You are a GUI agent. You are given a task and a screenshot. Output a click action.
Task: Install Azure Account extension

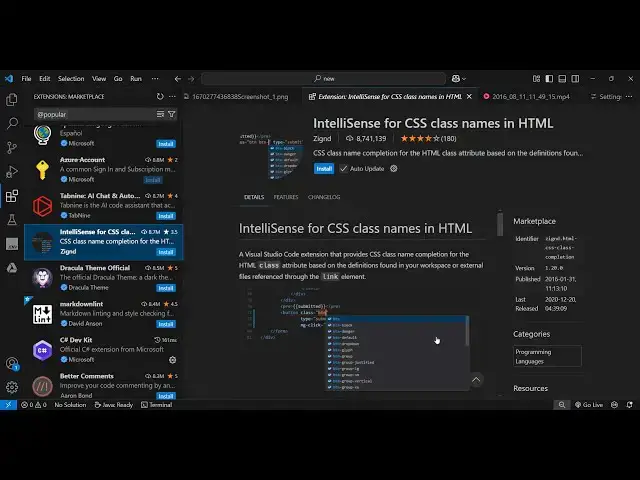coord(153,180)
